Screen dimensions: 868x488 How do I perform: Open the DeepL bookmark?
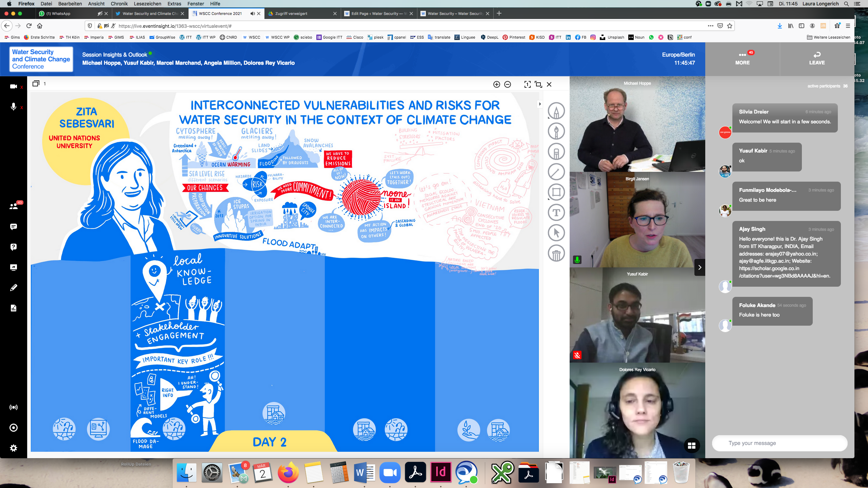[489, 37]
